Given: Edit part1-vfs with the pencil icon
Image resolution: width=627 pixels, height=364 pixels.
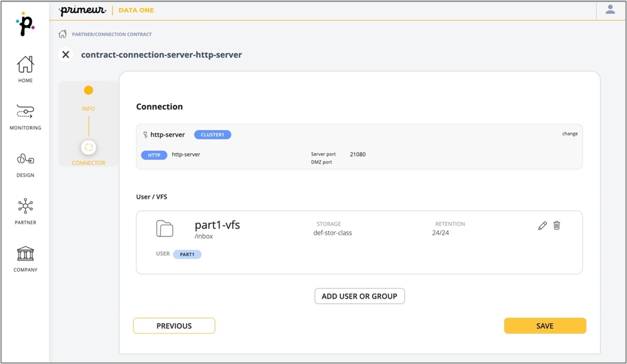Looking at the screenshot, I should click(x=542, y=225).
